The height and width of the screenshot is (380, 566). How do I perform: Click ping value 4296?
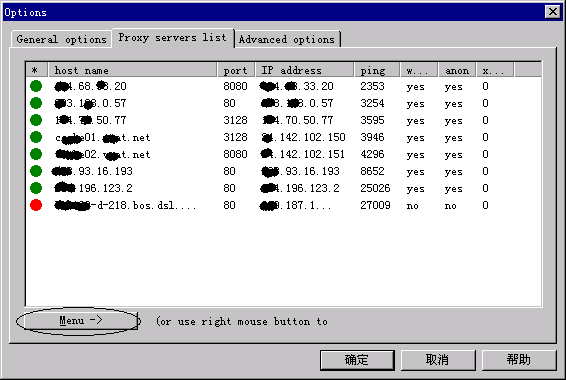coord(372,154)
